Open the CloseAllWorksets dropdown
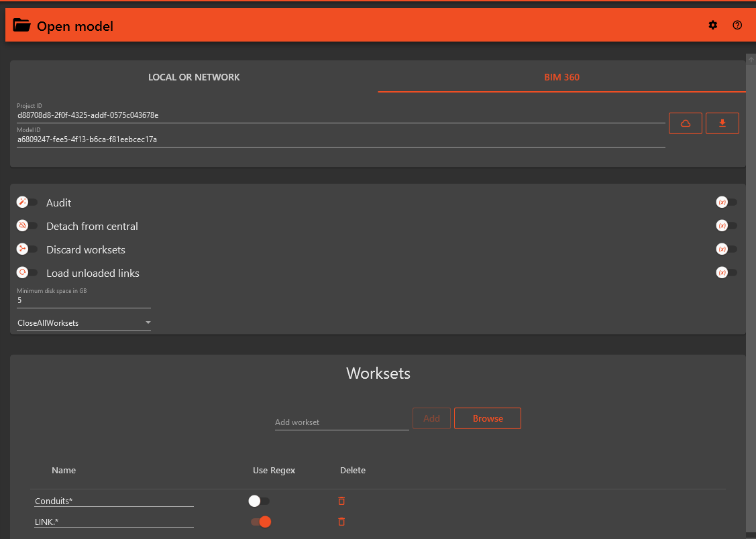The width and height of the screenshot is (756, 539). [x=84, y=323]
